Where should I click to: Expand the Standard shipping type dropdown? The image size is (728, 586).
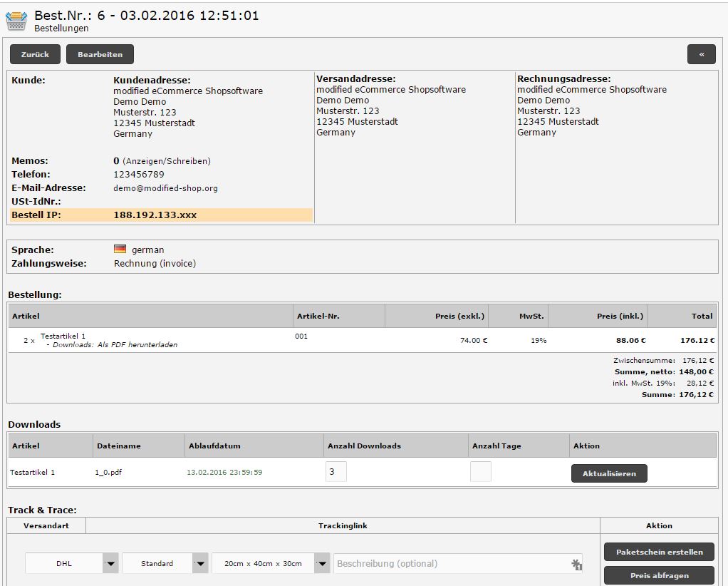point(165,563)
